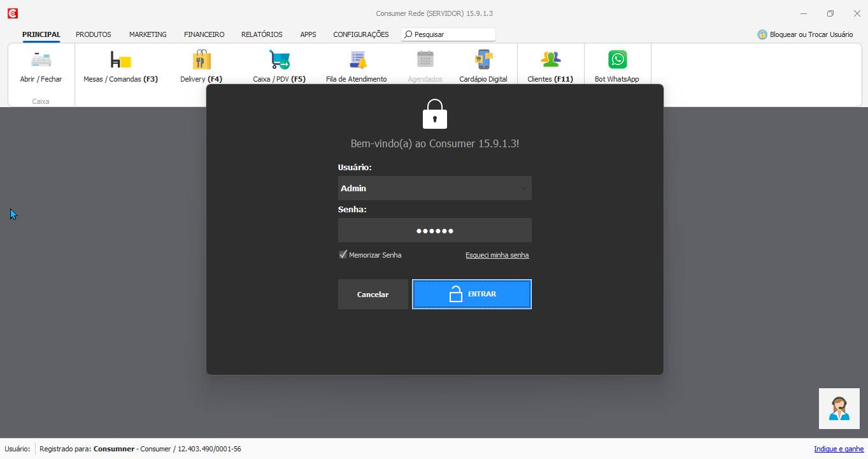Click the blue ENTRAR button
Screen dimensions: 868x459
pyautogui.click(x=471, y=294)
